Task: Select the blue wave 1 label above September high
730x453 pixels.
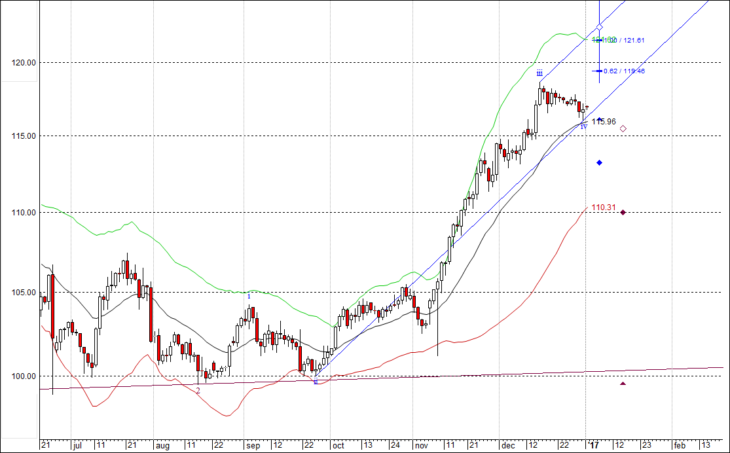Action: point(249,296)
